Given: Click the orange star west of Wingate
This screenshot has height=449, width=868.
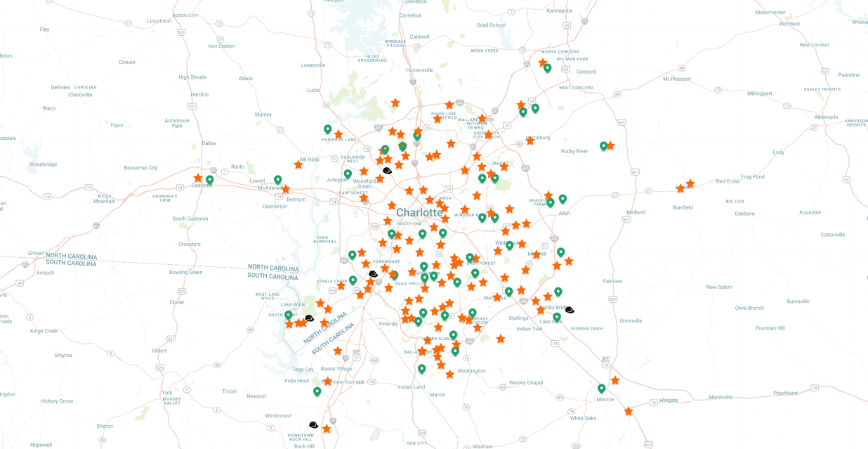Looking at the screenshot, I should (628, 411).
